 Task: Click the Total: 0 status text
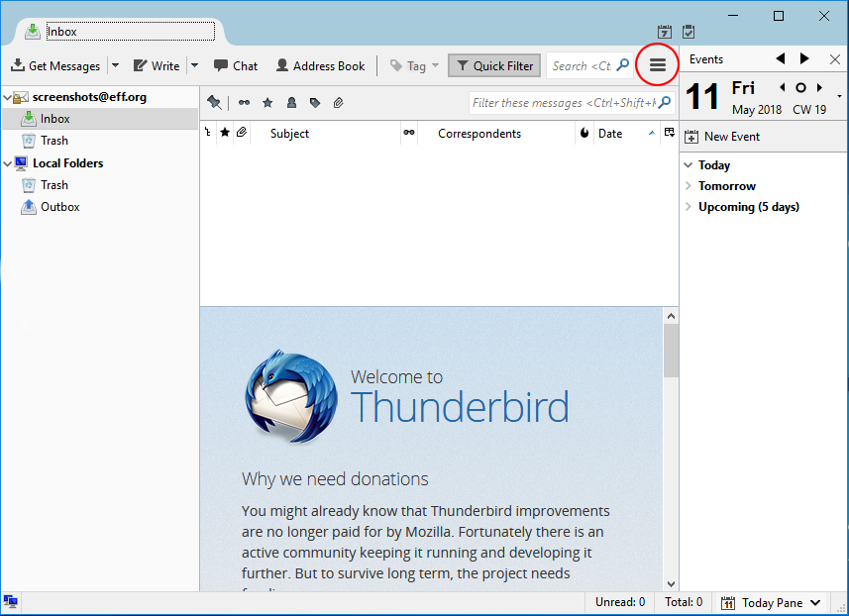click(684, 602)
